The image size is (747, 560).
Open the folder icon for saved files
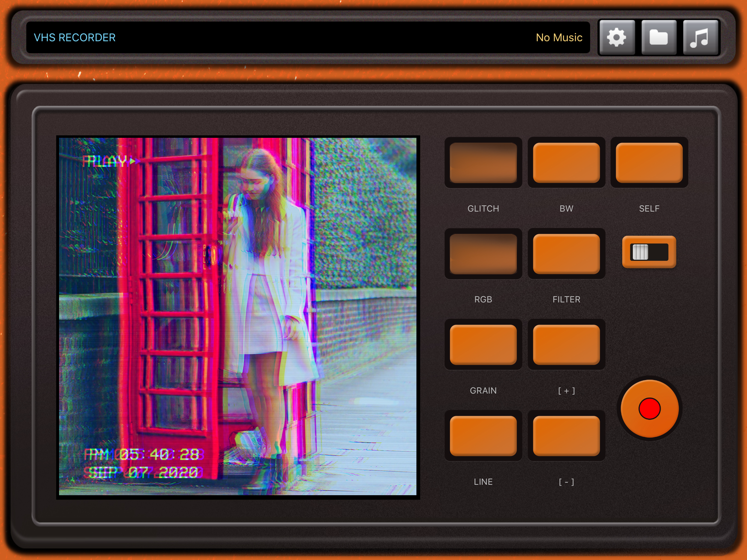tap(658, 37)
